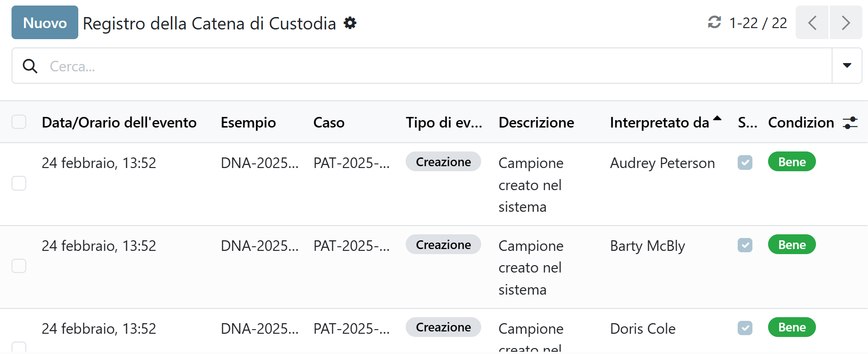
Task: Open the Doris Cole record
Action: pos(642,329)
